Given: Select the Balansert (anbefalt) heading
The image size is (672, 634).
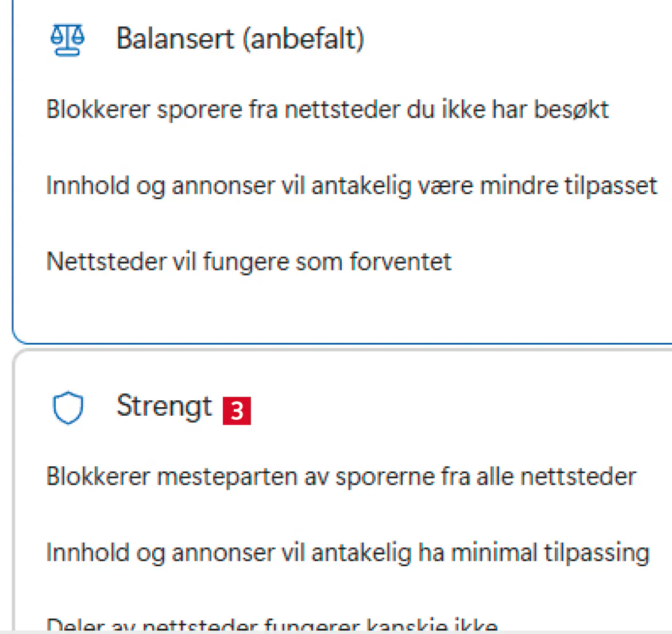Looking at the screenshot, I should tap(240, 39).
